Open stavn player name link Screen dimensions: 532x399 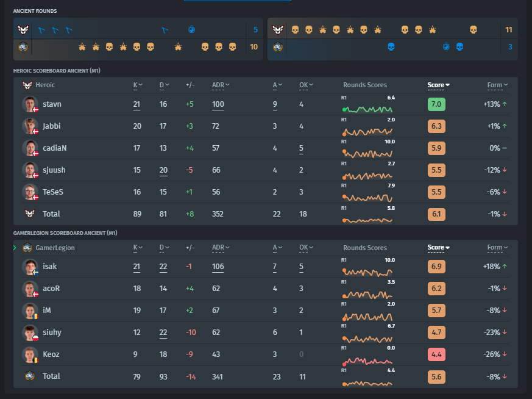click(52, 104)
